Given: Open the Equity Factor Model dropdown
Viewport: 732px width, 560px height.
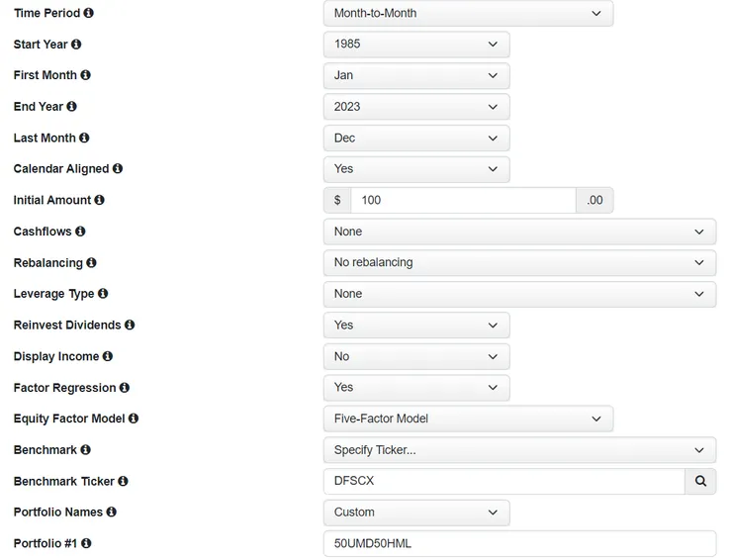Looking at the screenshot, I should click(x=468, y=419).
